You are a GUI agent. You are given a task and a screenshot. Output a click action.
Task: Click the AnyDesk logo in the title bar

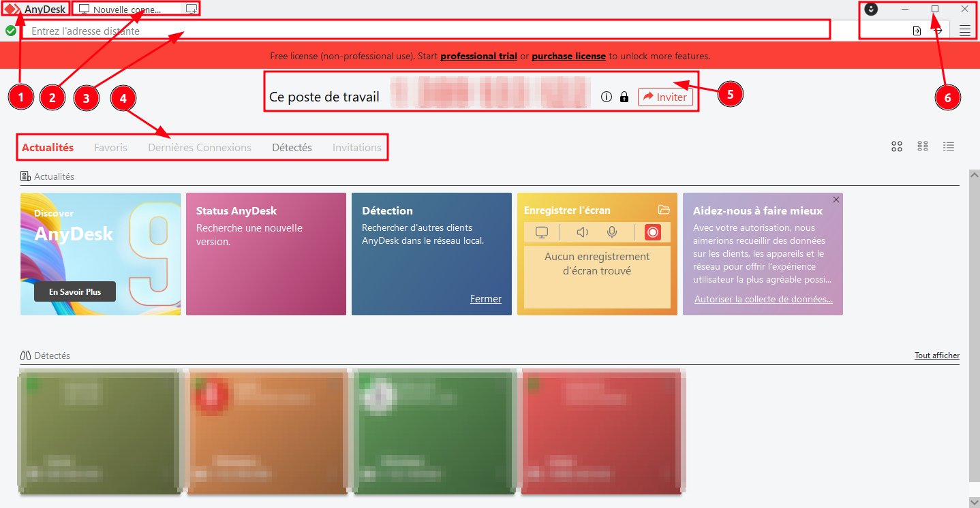click(x=13, y=10)
